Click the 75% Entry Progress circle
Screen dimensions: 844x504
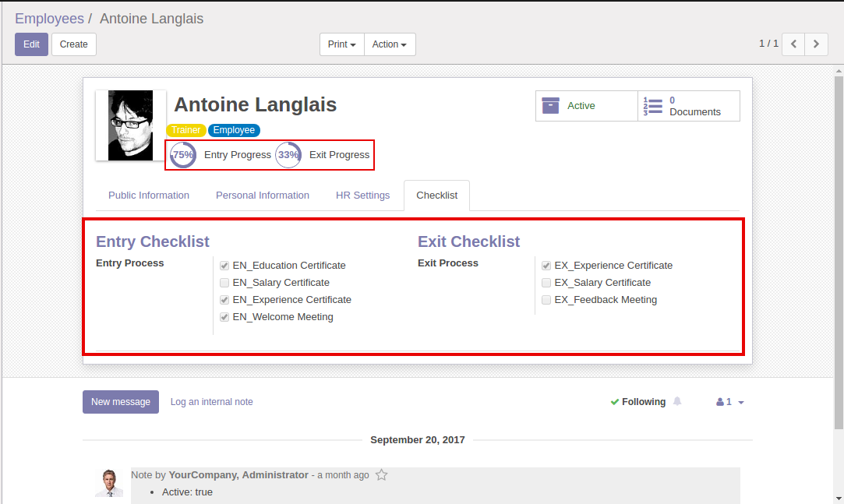183,155
